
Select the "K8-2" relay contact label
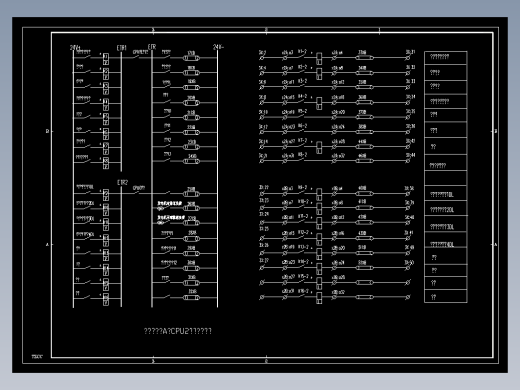click(x=302, y=155)
